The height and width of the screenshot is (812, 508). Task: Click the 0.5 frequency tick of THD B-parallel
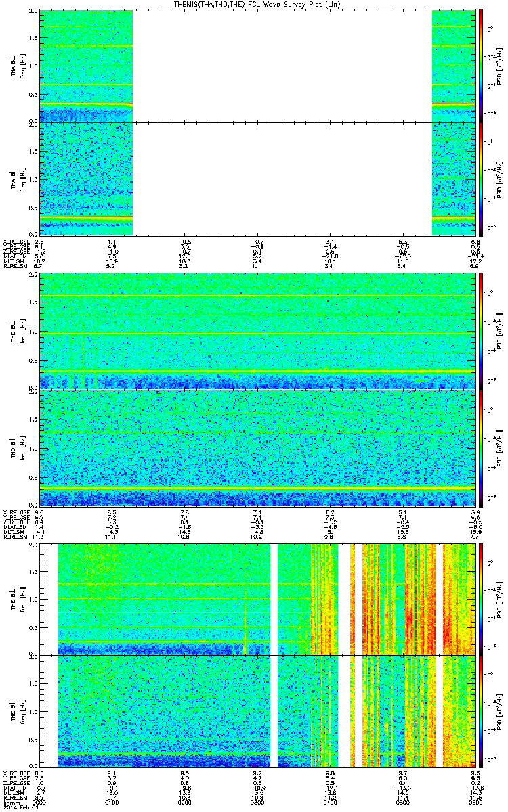tap(33, 478)
